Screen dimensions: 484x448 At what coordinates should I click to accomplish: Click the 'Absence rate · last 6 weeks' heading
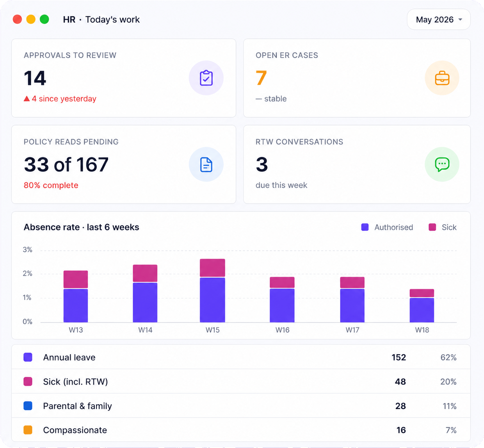tap(81, 227)
